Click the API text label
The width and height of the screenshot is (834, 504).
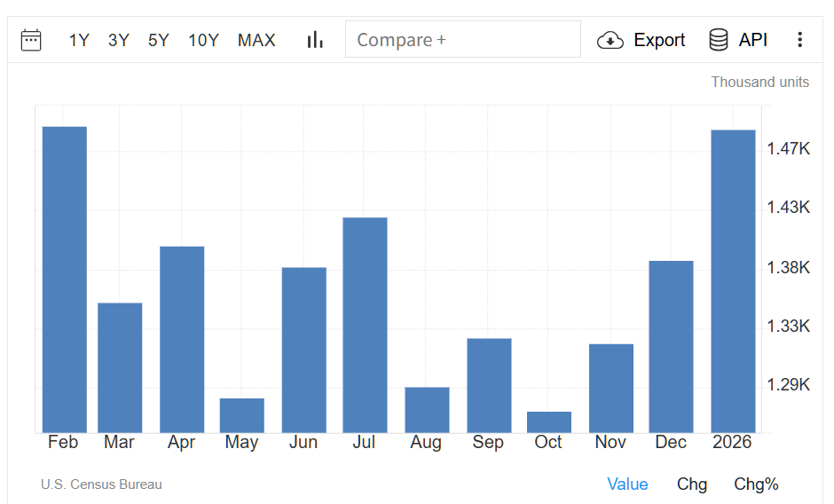(x=753, y=40)
